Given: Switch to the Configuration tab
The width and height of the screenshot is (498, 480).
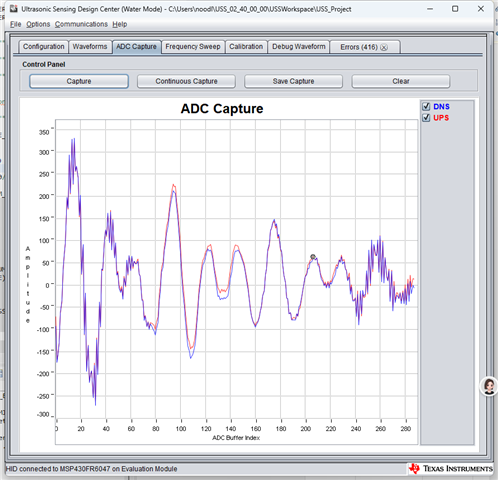Looking at the screenshot, I should point(43,47).
